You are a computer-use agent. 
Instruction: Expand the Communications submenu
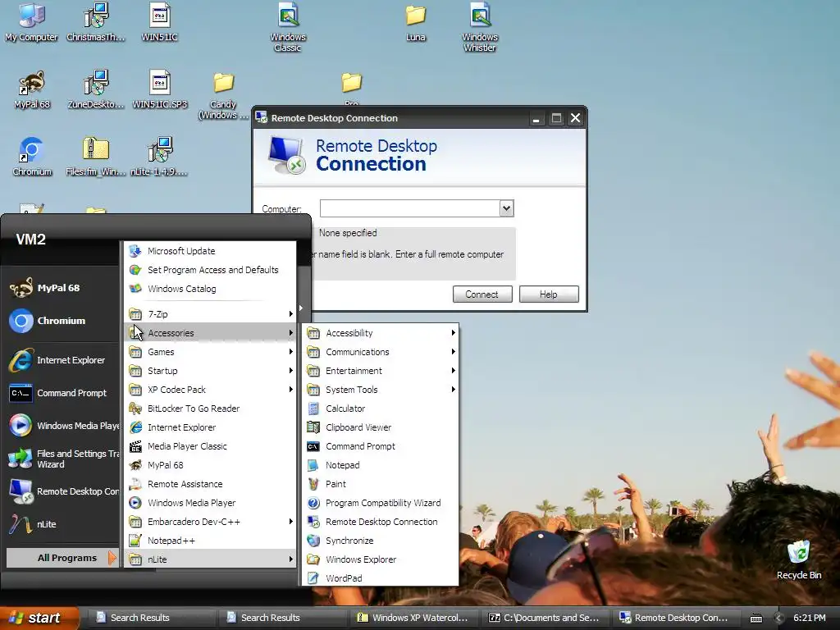[x=381, y=351]
